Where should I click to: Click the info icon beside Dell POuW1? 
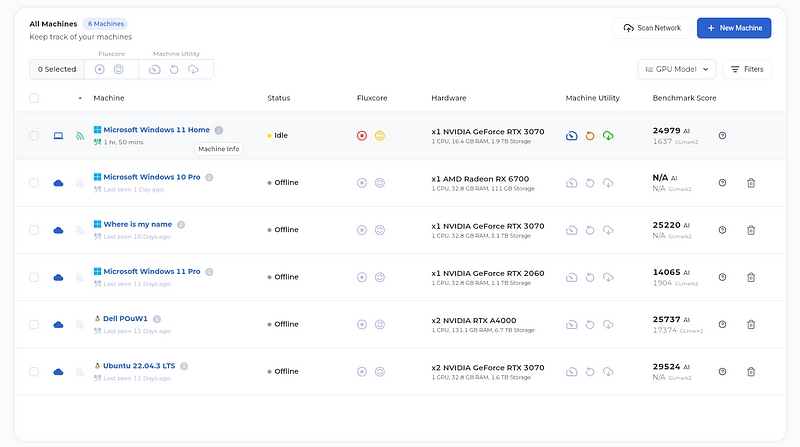(157, 319)
